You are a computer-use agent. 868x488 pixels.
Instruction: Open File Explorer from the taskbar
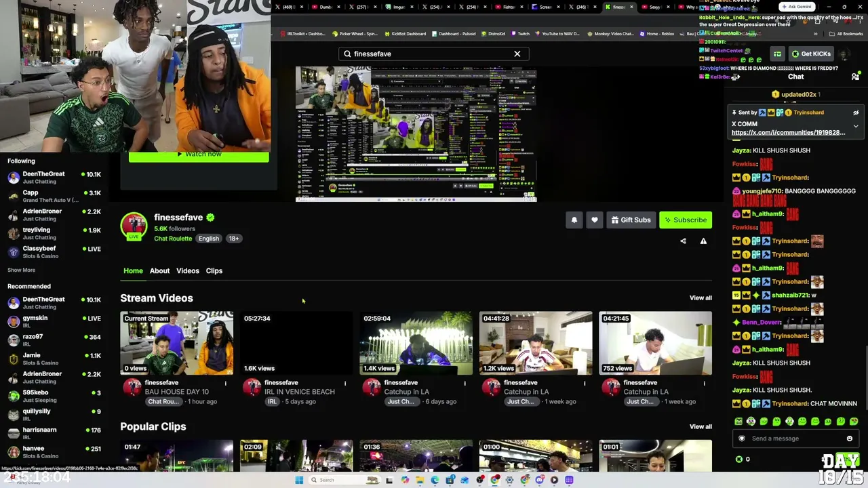(x=420, y=480)
